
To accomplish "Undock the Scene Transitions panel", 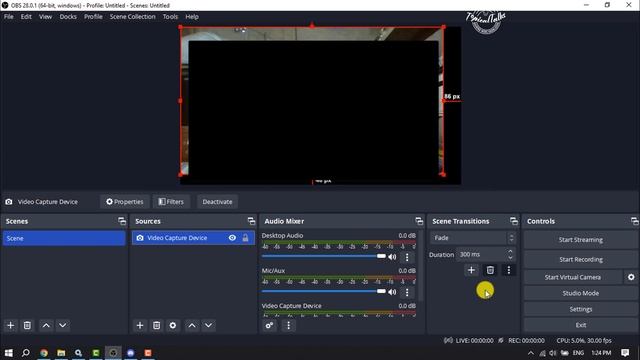I will click(513, 221).
